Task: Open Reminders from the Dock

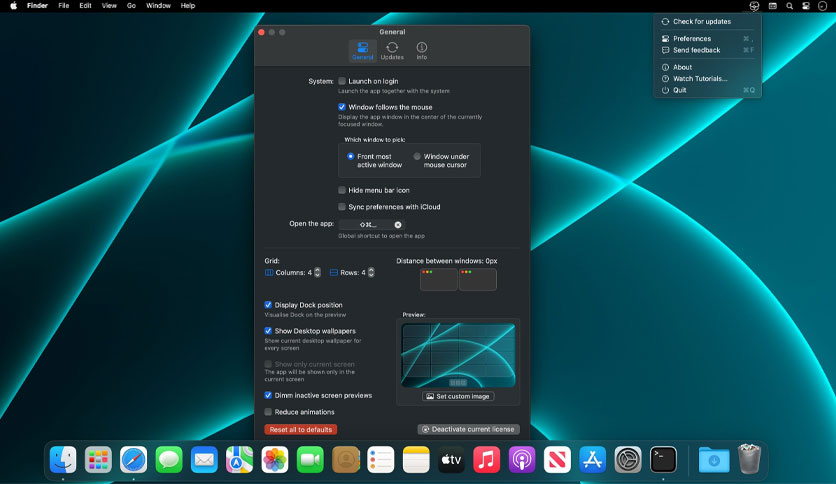Action: pyautogui.click(x=381, y=459)
